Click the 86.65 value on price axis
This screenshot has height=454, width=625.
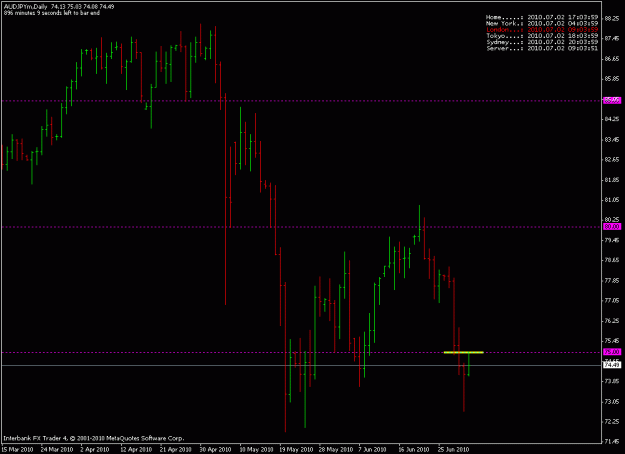click(x=612, y=59)
